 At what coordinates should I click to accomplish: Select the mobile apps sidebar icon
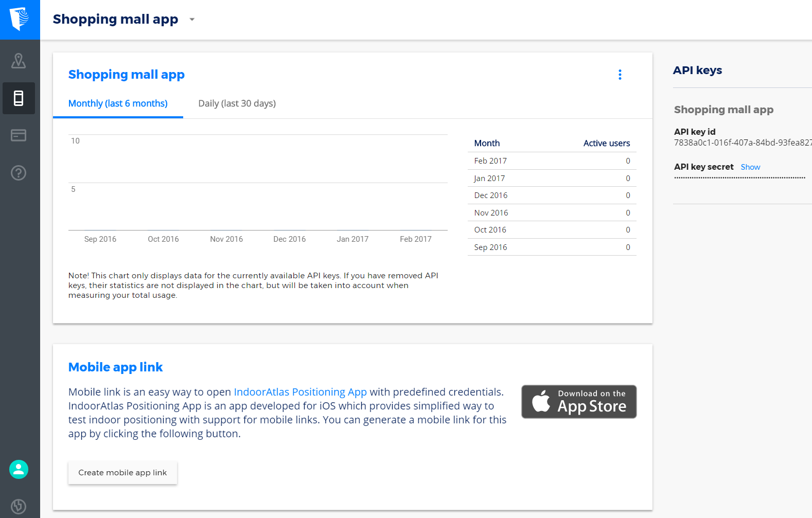19,98
